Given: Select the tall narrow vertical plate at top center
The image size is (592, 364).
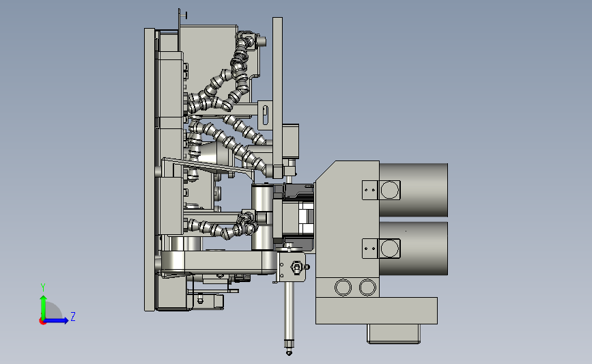Looking at the screenshot, I should point(277,96).
